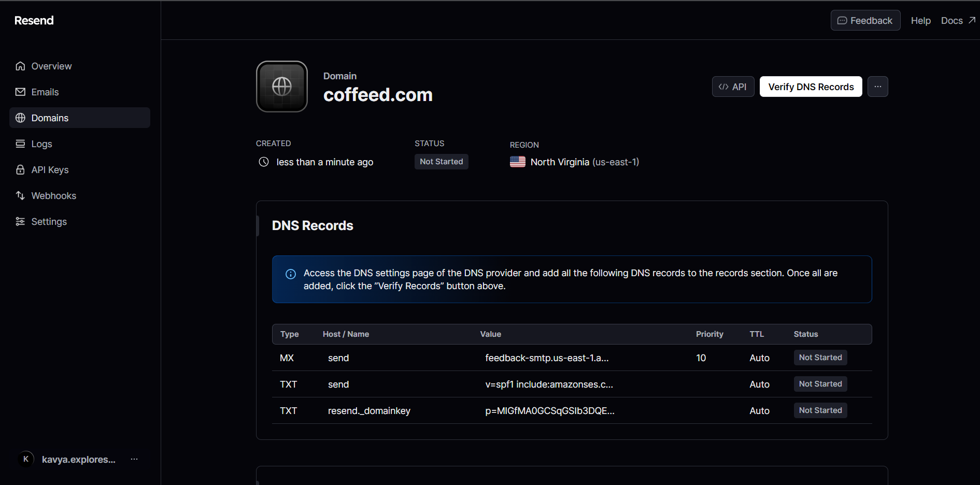
Task: Open the Feedback form
Action: [865, 20]
